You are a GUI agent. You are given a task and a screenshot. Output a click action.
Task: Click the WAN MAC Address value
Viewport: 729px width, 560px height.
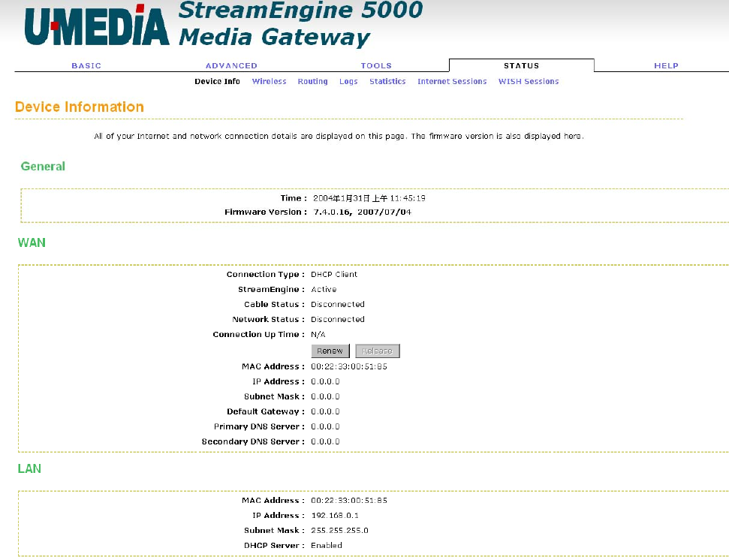click(349, 366)
